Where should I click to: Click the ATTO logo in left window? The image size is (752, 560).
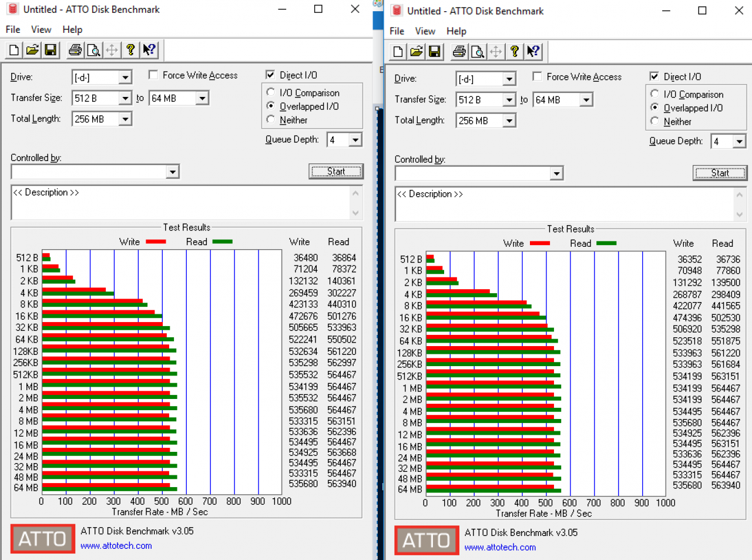pos(43,539)
